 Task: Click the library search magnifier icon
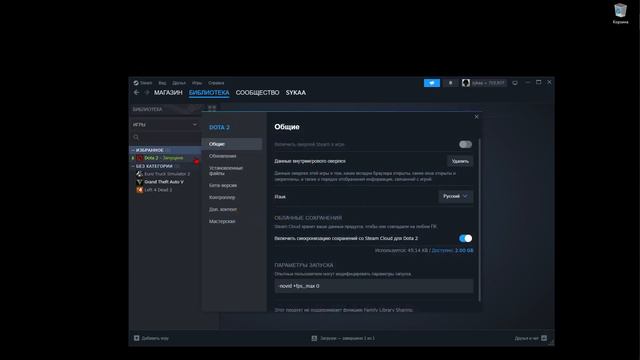coord(136,137)
